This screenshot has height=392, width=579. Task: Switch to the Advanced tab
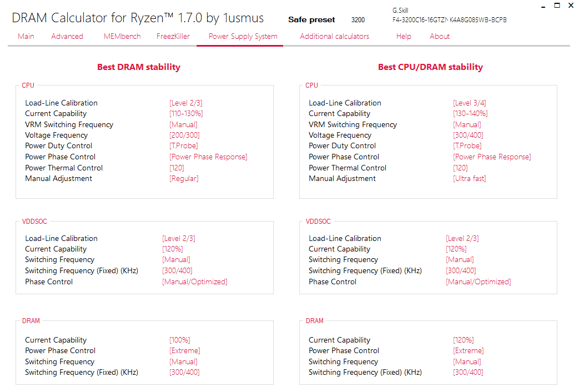(67, 37)
